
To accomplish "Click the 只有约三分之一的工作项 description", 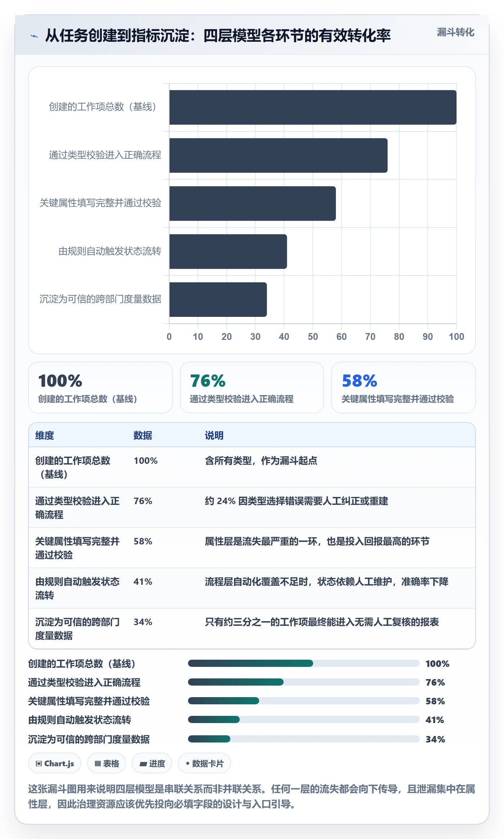I will (x=322, y=622).
